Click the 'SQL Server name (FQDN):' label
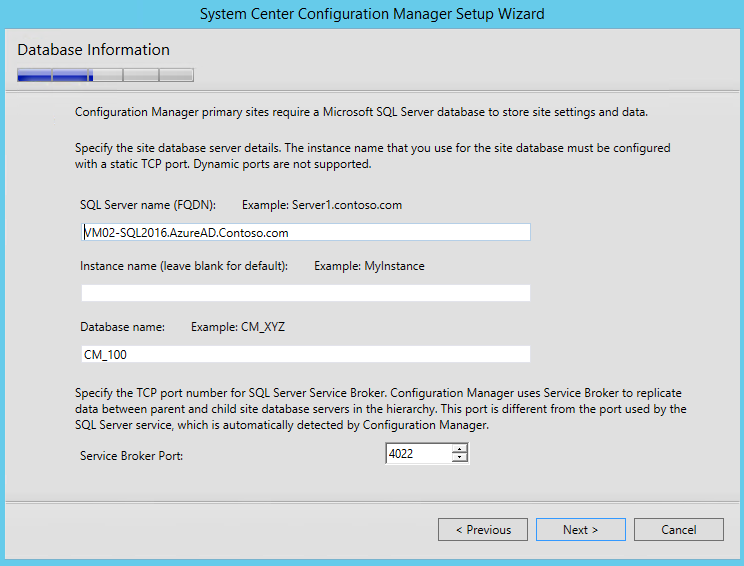The width and height of the screenshot is (744, 566). click(148, 205)
